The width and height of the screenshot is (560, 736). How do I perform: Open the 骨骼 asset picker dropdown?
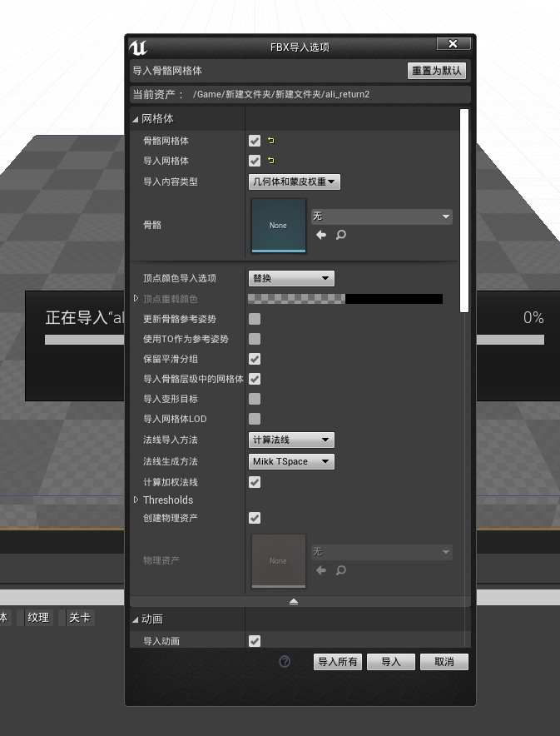coord(382,216)
